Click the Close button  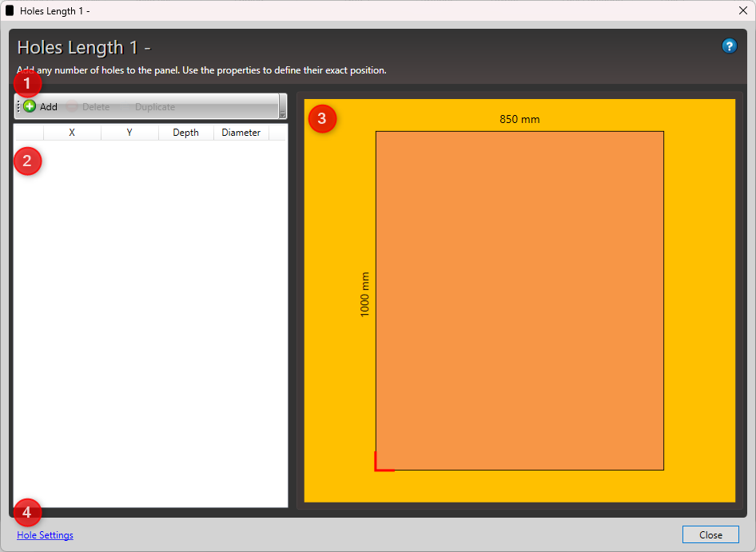pyautogui.click(x=710, y=534)
